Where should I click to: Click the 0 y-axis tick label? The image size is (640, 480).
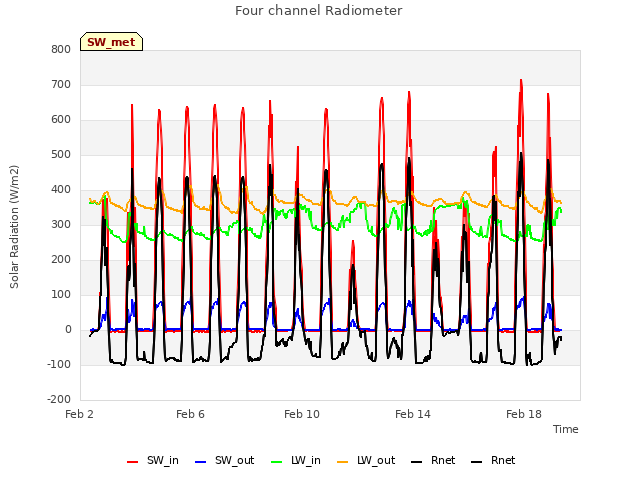point(68,330)
